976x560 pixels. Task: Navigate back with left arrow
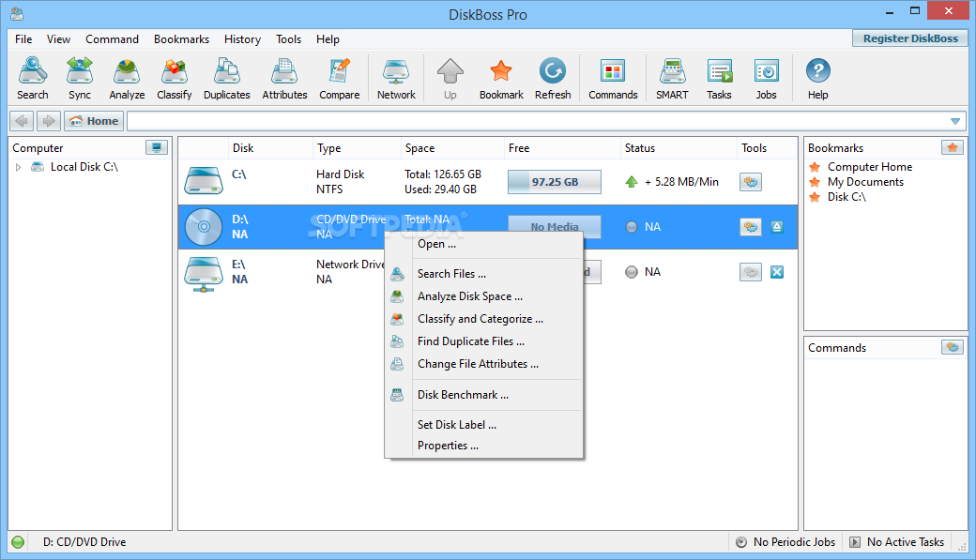22,121
